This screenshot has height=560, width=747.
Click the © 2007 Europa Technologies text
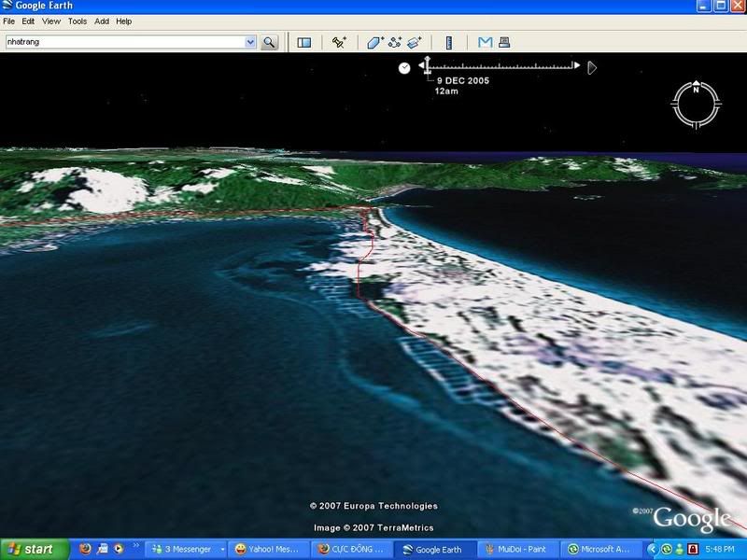pos(373,506)
